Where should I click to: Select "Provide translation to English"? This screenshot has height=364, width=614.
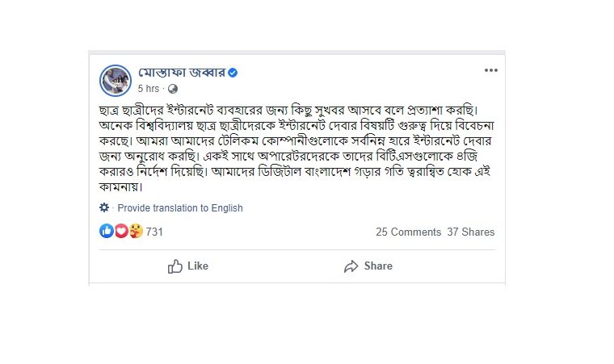(180, 207)
